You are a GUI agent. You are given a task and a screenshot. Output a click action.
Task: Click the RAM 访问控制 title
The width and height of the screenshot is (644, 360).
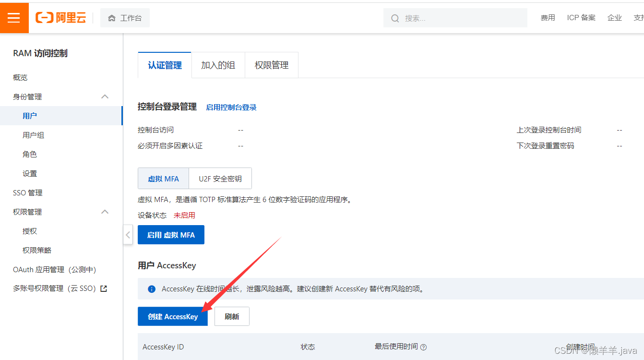[40, 53]
